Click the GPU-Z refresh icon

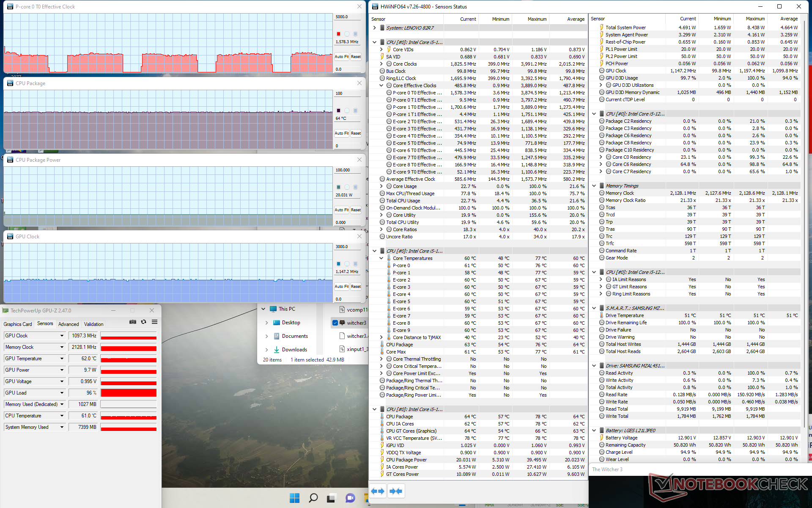point(144,322)
